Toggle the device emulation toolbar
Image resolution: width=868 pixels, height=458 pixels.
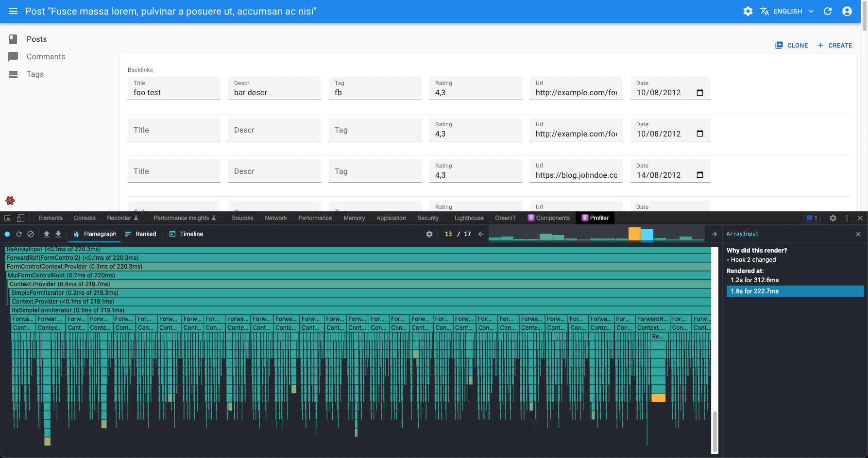coord(20,218)
